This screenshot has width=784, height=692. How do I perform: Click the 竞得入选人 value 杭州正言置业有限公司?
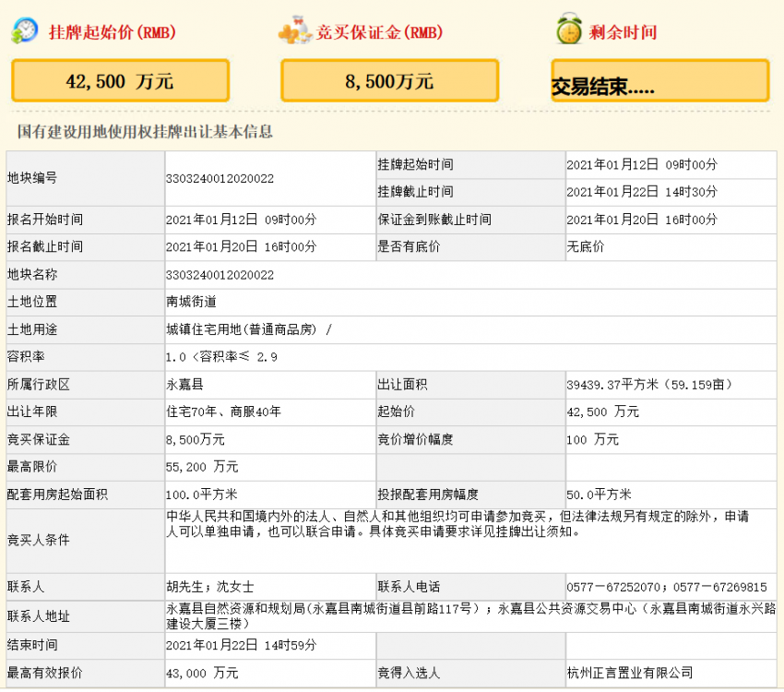coord(629,674)
